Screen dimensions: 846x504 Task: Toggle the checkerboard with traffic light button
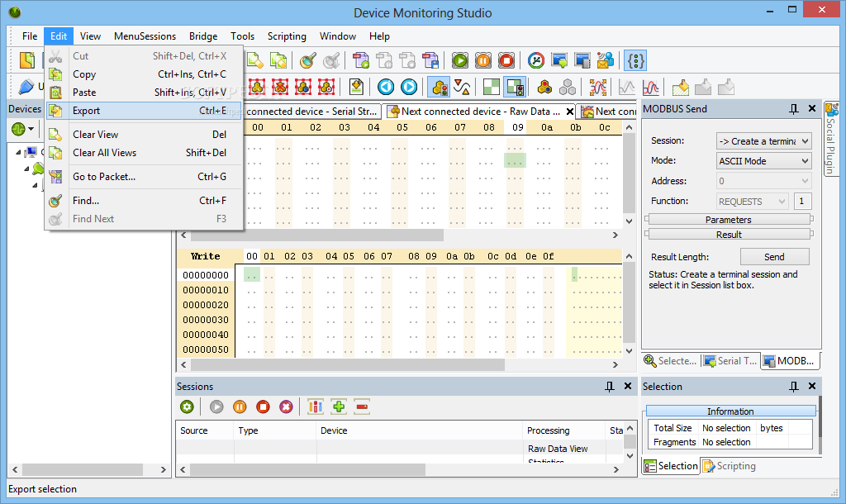pyautogui.click(x=515, y=87)
